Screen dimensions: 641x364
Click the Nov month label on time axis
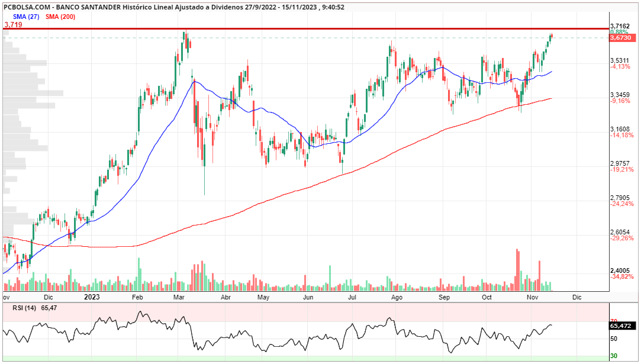(x=532, y=297)
